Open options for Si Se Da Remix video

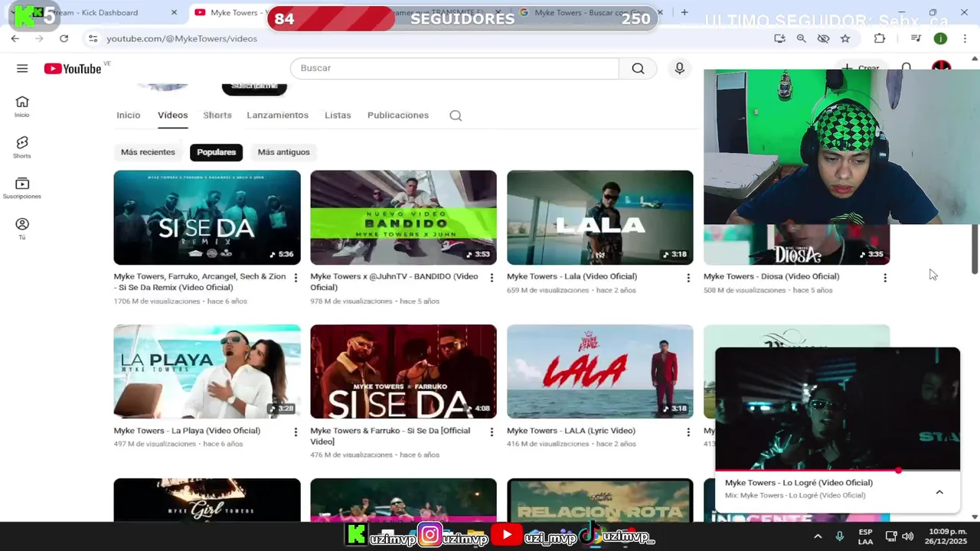point(296,278)
